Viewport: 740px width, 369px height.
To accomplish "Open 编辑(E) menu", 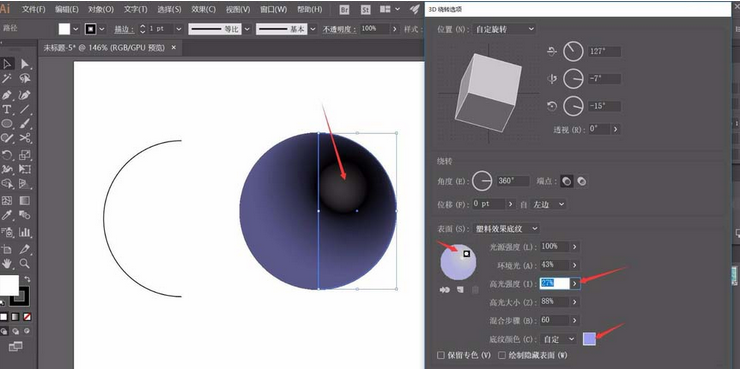I will 67,9.
